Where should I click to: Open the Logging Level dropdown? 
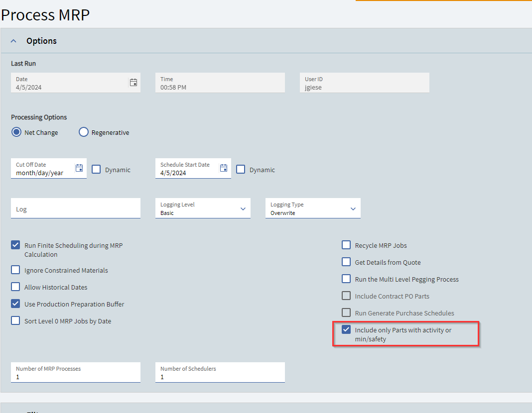203,208
